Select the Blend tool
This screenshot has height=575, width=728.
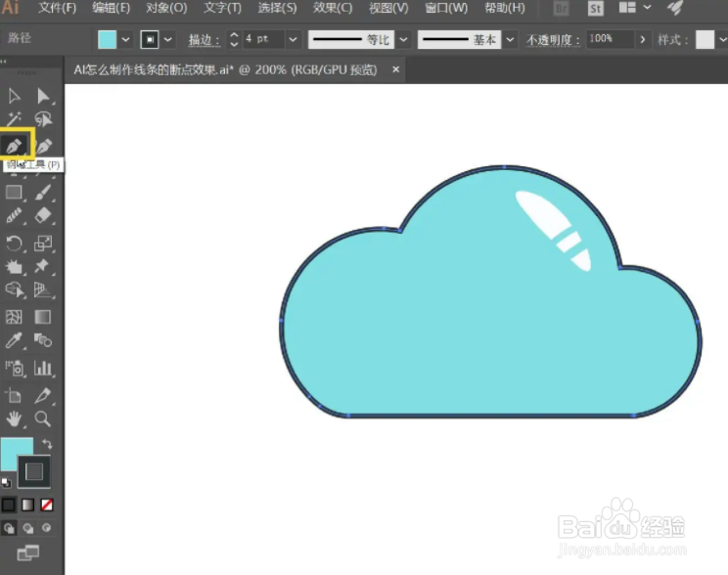coord(43,340)
